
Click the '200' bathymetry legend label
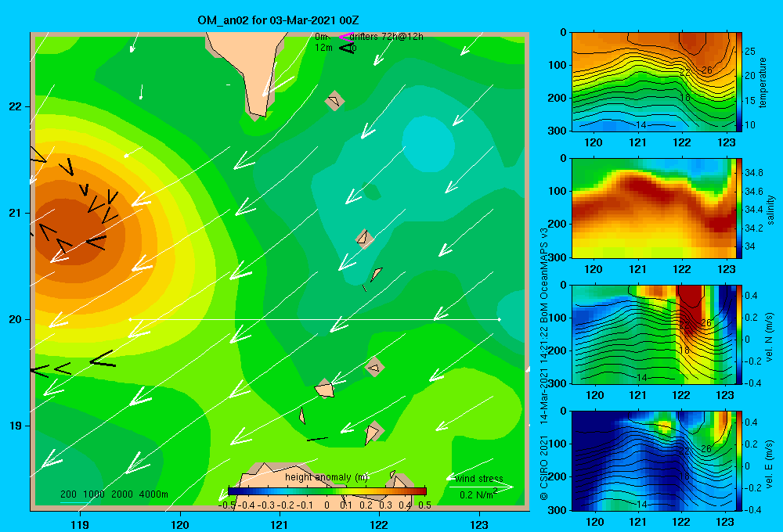pos(68,494)
